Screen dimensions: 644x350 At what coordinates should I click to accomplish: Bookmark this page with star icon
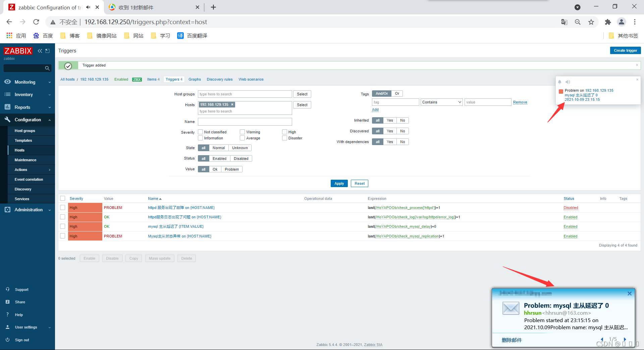pos(591,22)
